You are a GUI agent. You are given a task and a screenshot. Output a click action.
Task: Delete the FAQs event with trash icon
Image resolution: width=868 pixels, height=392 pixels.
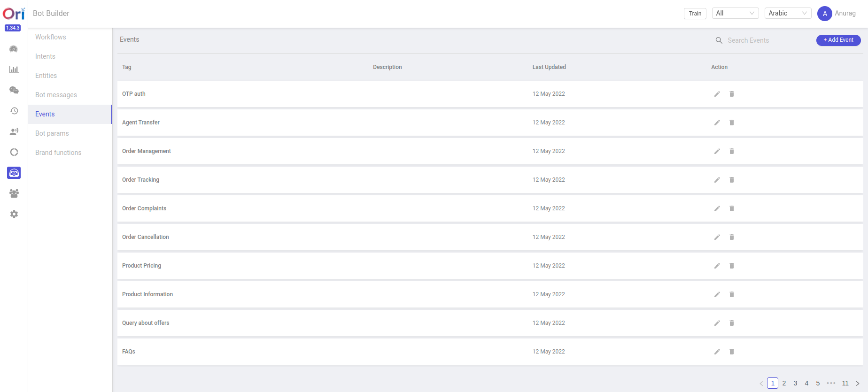[x=731, y=352]
